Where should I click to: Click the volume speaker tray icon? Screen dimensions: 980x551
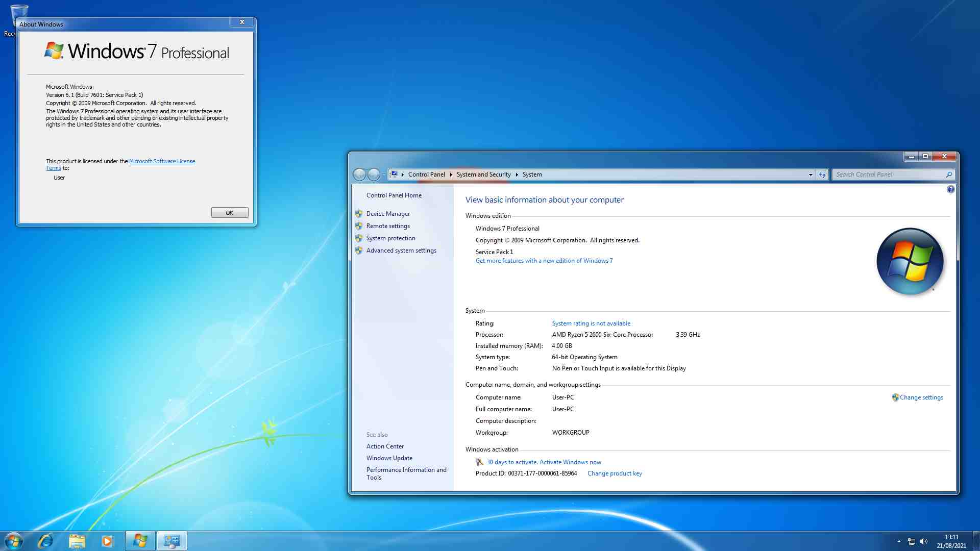924,541
